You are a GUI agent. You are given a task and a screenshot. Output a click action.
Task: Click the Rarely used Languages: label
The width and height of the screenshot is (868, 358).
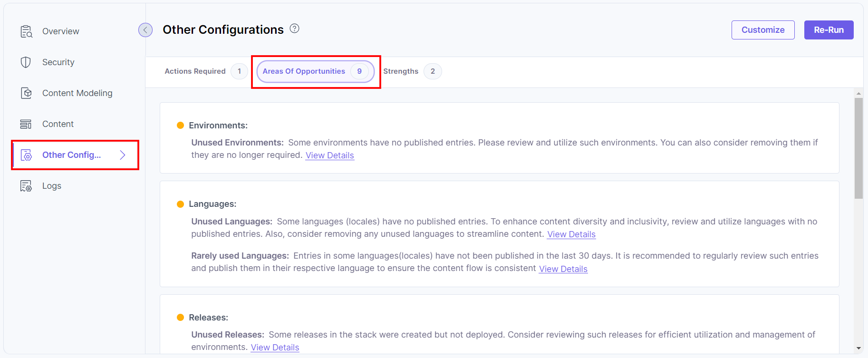[x=240, y=256]
